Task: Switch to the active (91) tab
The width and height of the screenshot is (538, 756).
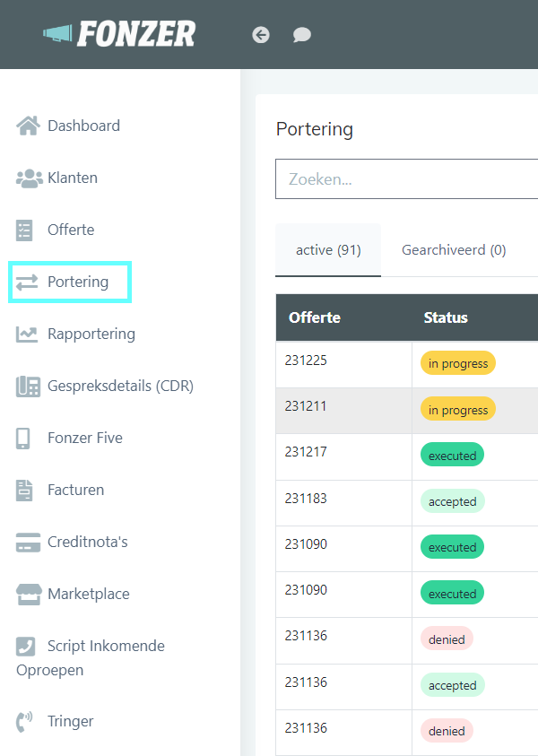Action: pyautogui.click(x=328, y=250)
